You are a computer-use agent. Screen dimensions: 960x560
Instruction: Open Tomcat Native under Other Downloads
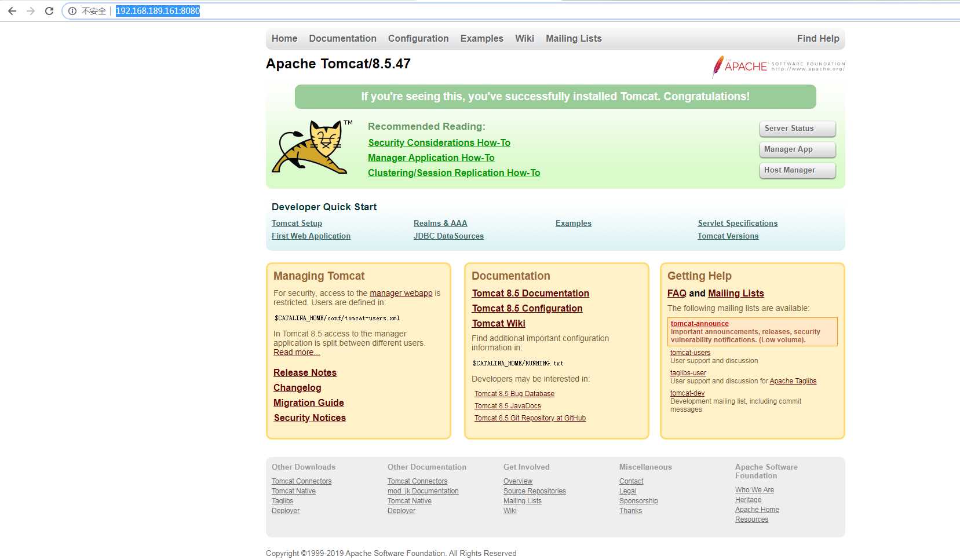click(x=294, y=491)
